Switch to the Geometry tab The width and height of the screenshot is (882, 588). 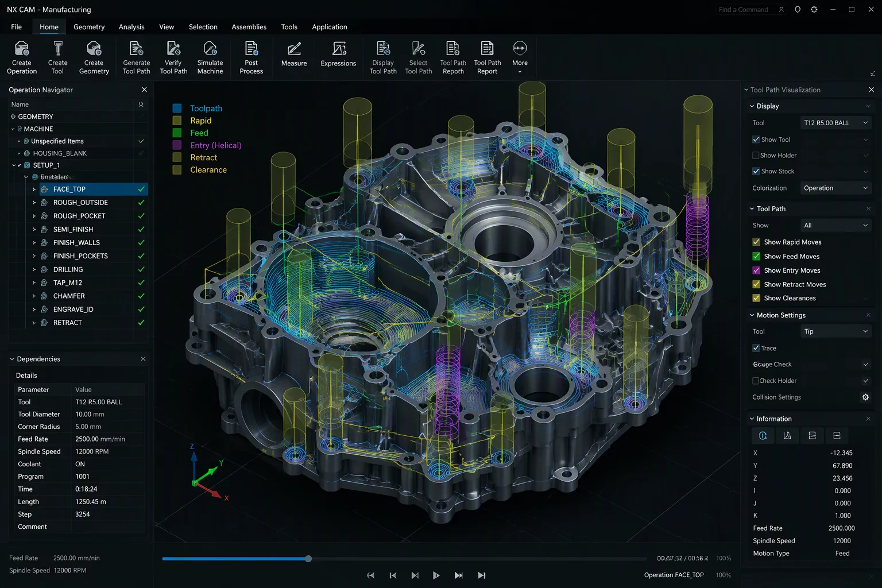click(89, 27)
